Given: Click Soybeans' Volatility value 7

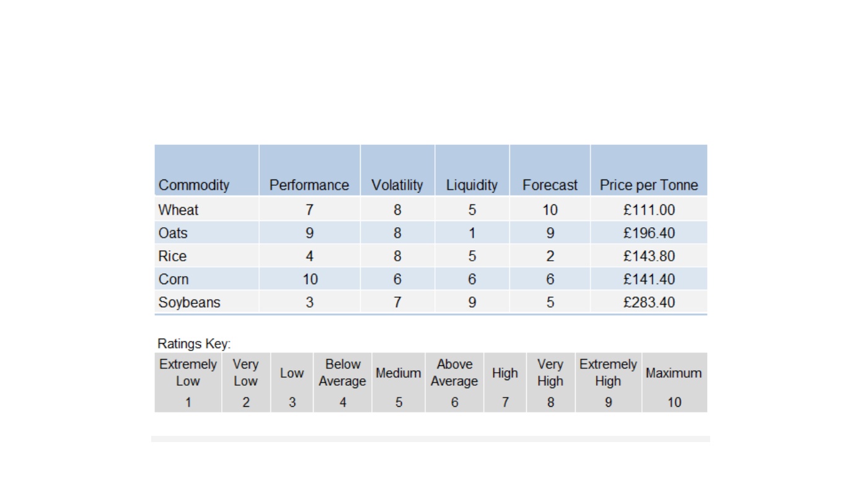Looking at the screenshot, I should pyautogui.click(x=397, y=302).
